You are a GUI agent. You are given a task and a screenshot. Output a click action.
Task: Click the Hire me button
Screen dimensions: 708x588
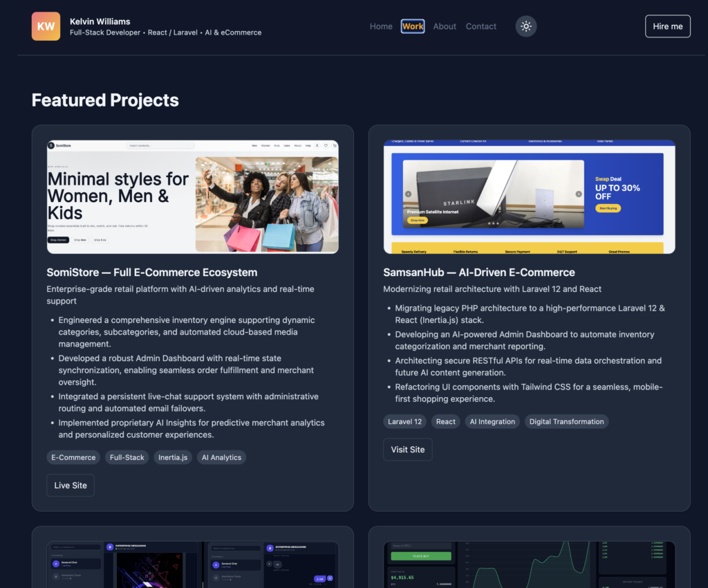[667, 26]
